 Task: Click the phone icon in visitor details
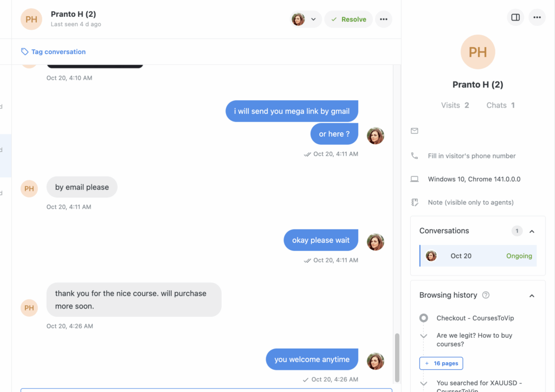[415, 156]
